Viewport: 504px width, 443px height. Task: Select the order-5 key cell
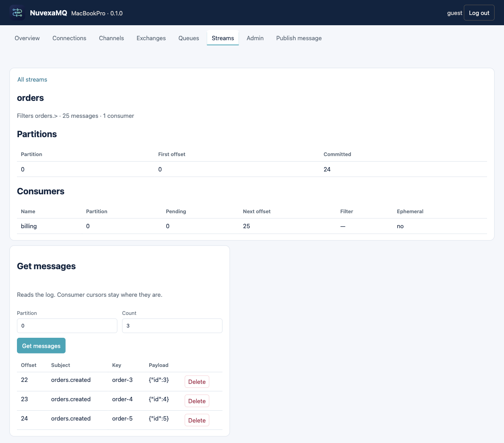pos(122,419)
